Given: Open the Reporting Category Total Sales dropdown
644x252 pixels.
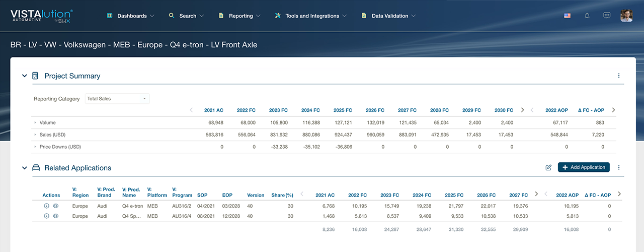Looking at the screenshot, I should (117, 99).
